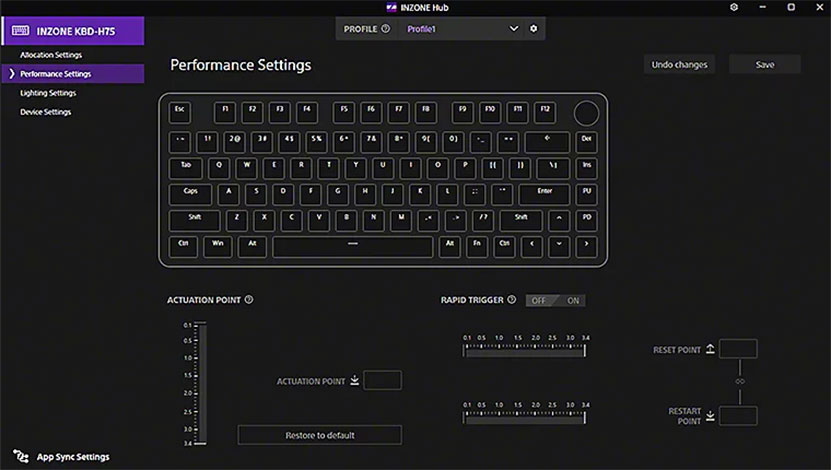This screenshot has width=831, height=470.
Task: Click the Restart Point value field
Action: pyautogui.click(x=738, y=415)
